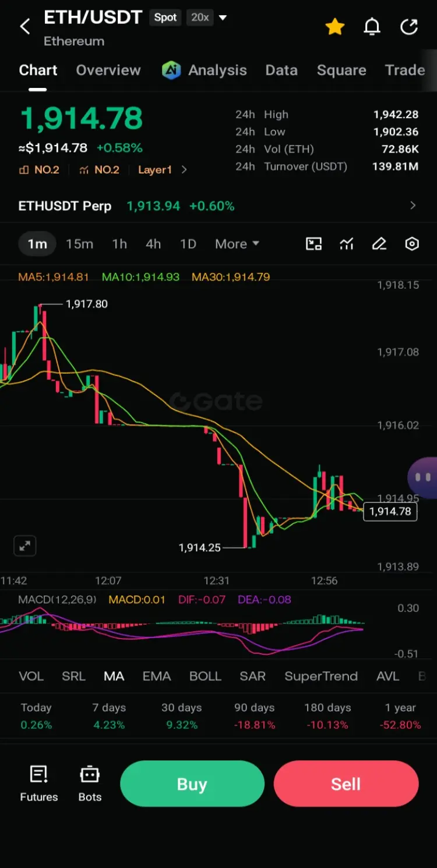The width and height of the screenshot is (437, 868).
Task: Open the More timeframes dropdown
Action: point(237,244)
